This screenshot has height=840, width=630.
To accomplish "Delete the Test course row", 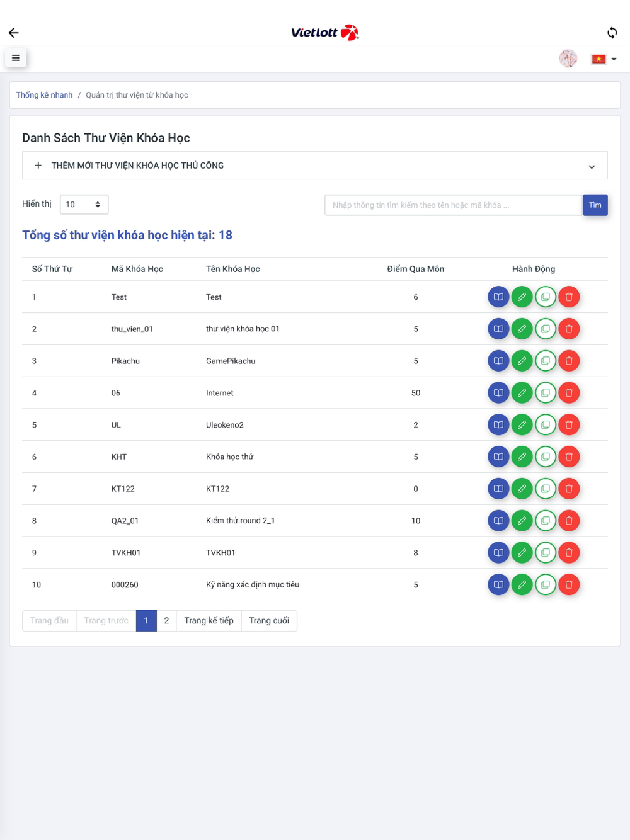I will 569,297.
